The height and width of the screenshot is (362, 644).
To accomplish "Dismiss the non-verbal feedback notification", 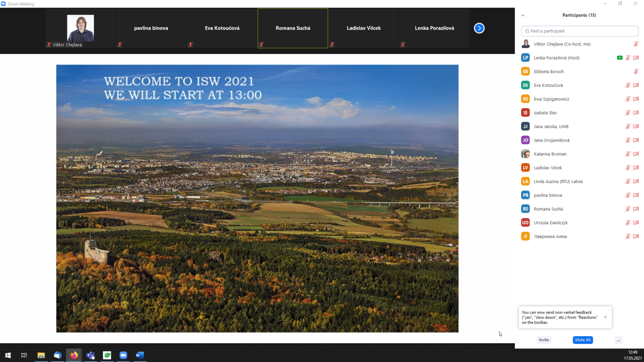I will tap(605, 317).
